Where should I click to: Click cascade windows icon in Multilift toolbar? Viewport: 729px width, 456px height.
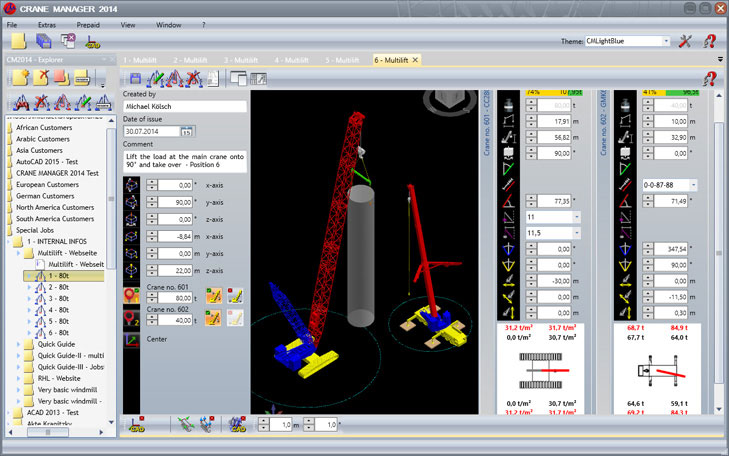pos(239,79)
